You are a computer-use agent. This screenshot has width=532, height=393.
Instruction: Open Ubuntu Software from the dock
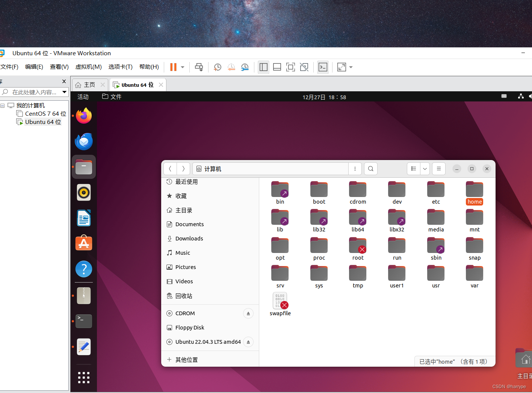point(84,243)
